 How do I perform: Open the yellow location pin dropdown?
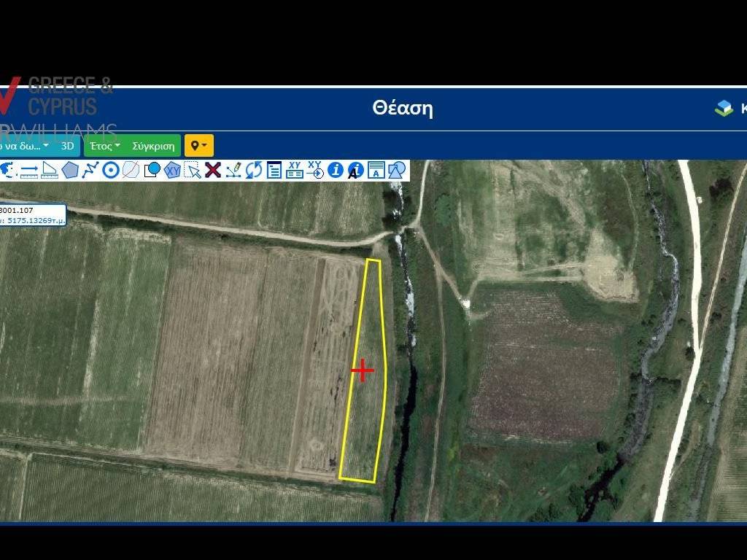(198, 146)
